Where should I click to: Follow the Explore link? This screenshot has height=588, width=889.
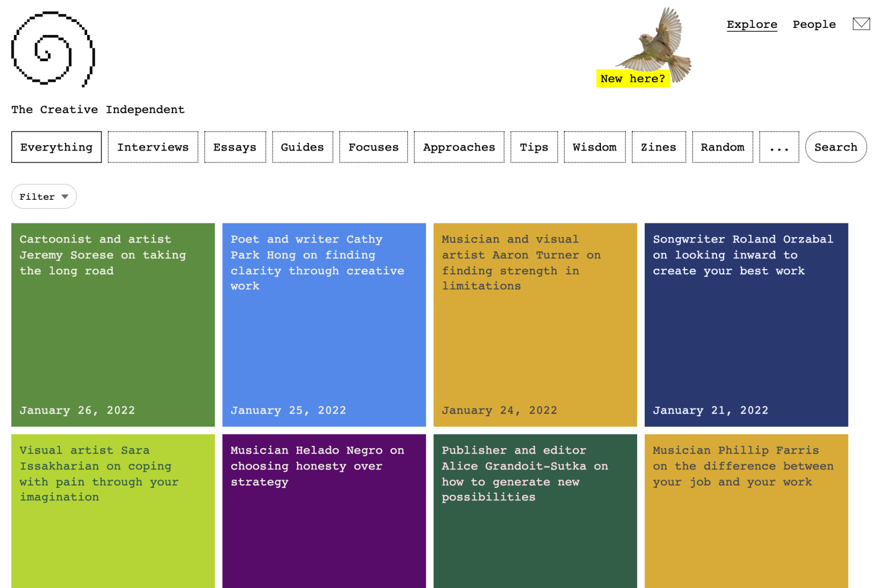point(752,24)
